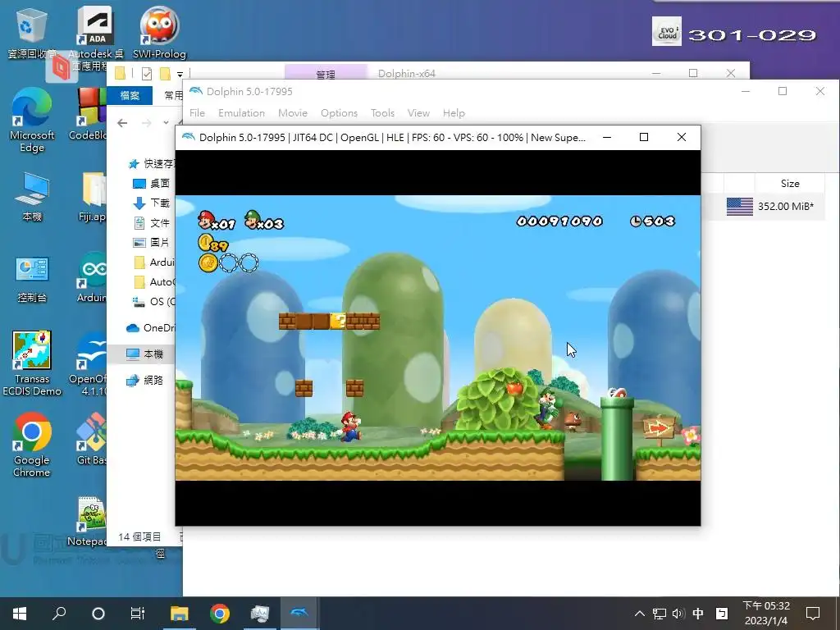
Task: Open the Movie menu in Dolphin
Action: 293,113
